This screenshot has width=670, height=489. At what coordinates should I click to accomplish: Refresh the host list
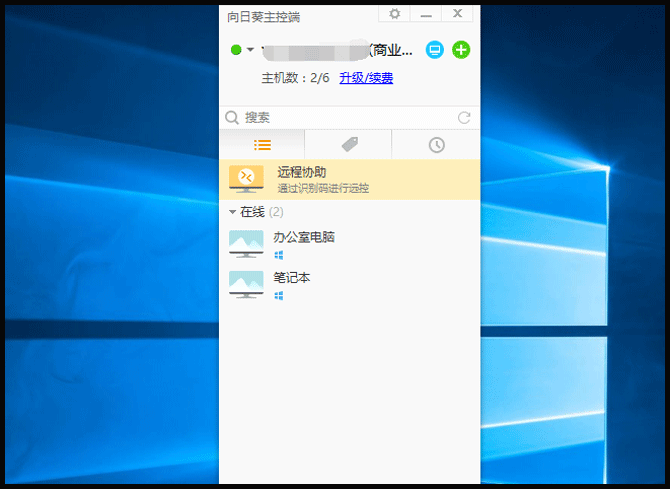point(464,118)
